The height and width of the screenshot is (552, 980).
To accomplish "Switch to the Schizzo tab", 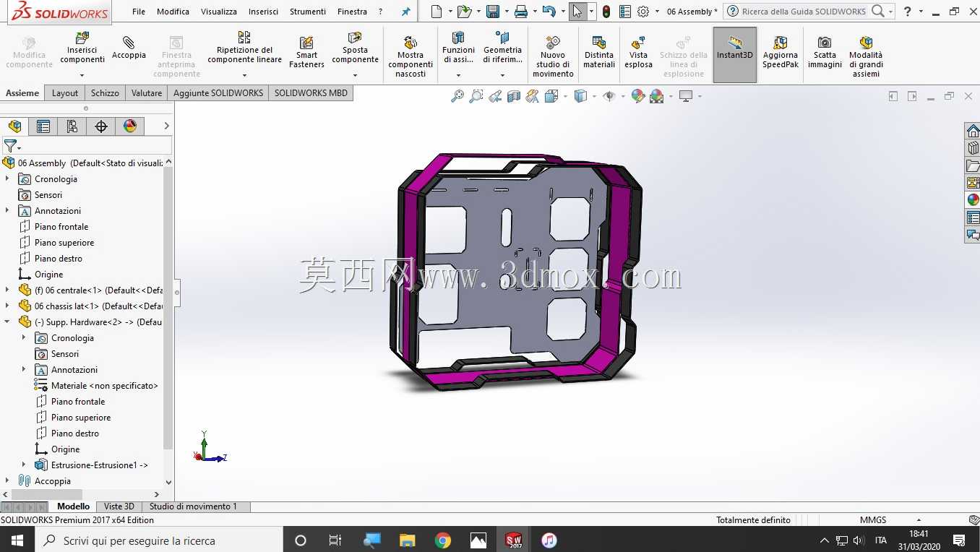I will click(105, 93).
